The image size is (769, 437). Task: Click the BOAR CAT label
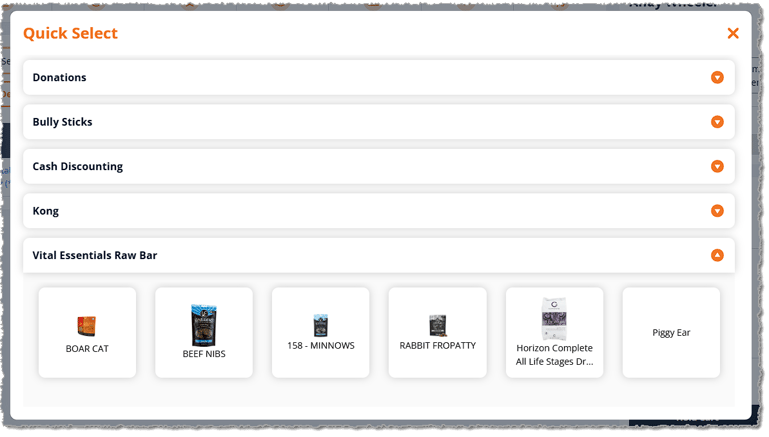click(87, 349)
